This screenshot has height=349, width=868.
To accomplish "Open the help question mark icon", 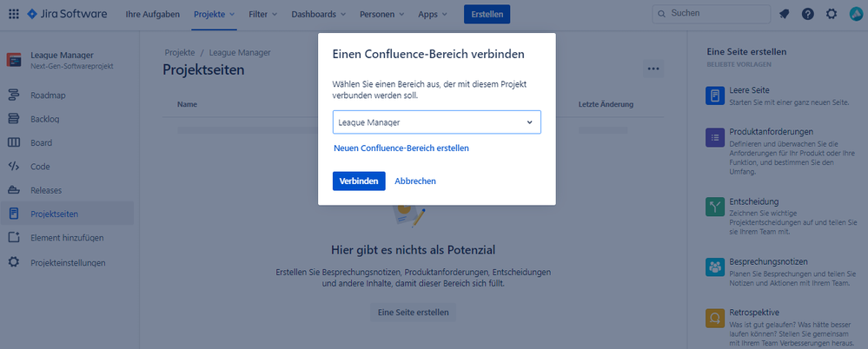I will 808,15.
